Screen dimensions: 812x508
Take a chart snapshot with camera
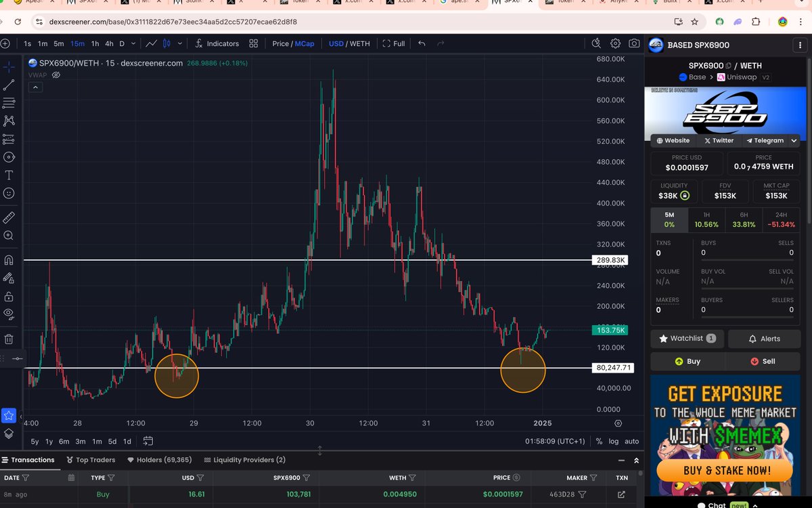tap(634, 43)
